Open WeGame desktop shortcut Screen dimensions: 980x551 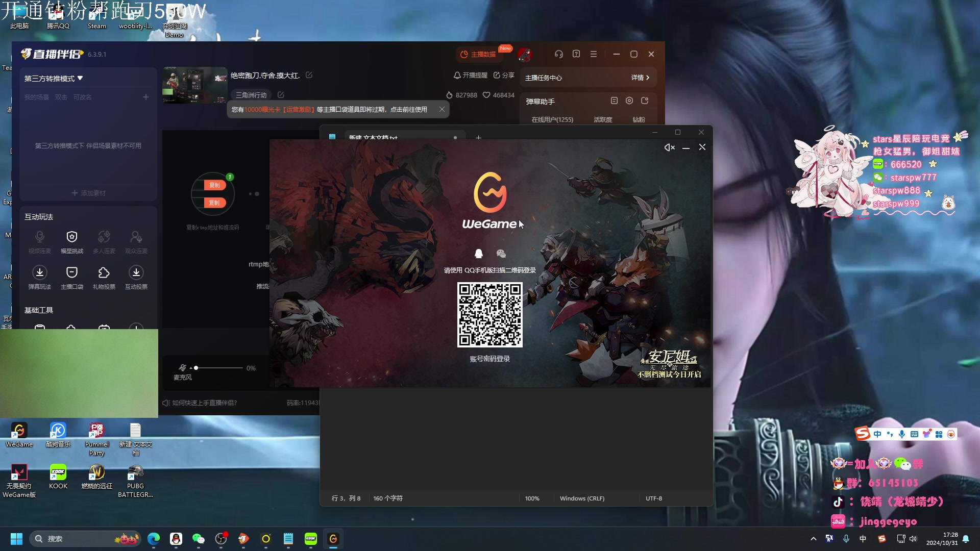19,435
